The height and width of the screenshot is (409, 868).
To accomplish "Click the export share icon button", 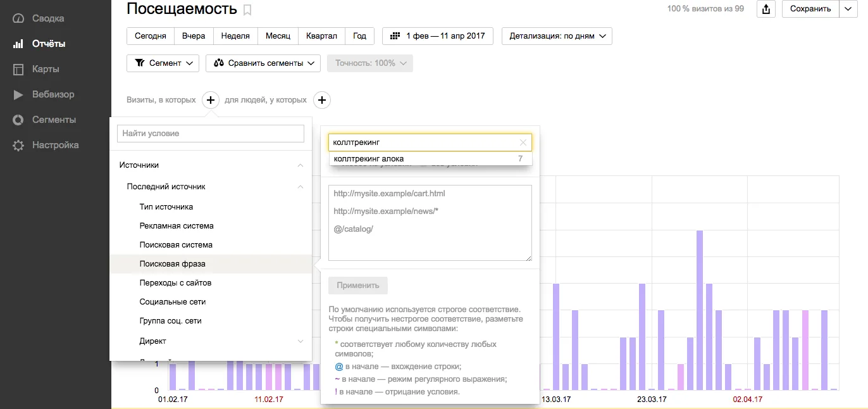I will pos(766,9).
